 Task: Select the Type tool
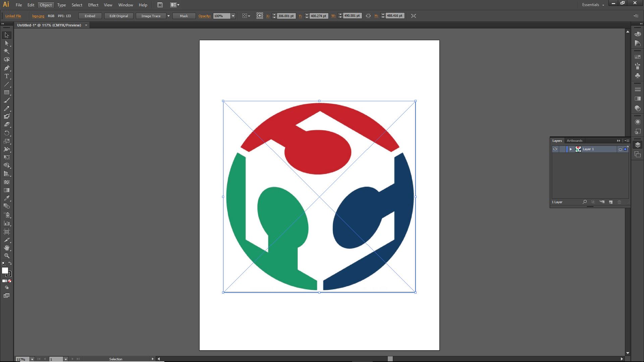(x=6, y=76)
